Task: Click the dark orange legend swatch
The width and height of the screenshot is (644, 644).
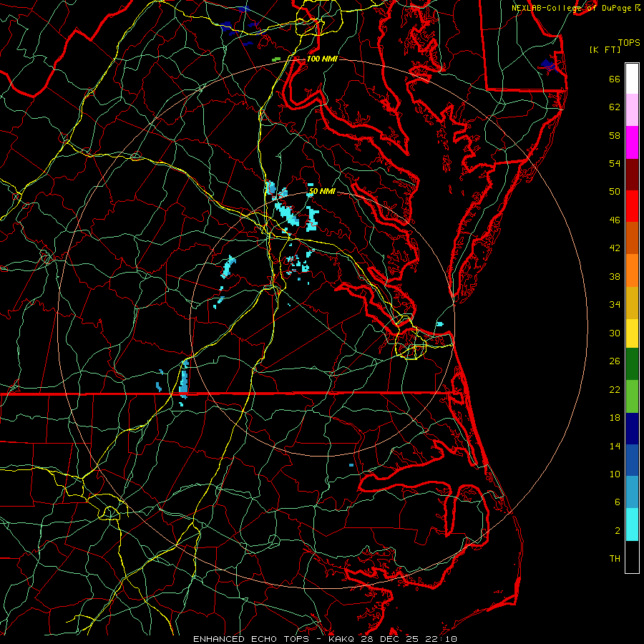Action: pos(632,238)
